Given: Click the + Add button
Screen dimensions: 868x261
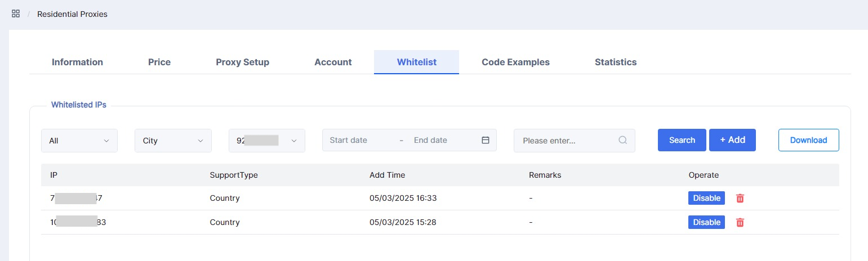Looking at the screenshot, I should click(732, 140).
